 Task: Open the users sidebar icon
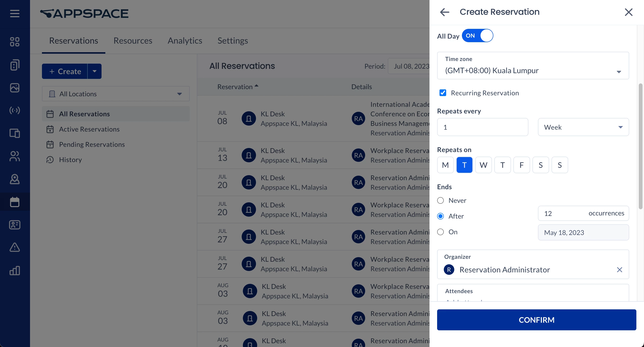click(x=15, y=156)
